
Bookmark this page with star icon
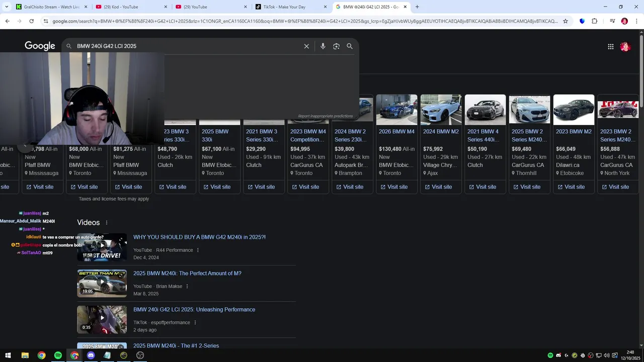[x=566, y=21]
